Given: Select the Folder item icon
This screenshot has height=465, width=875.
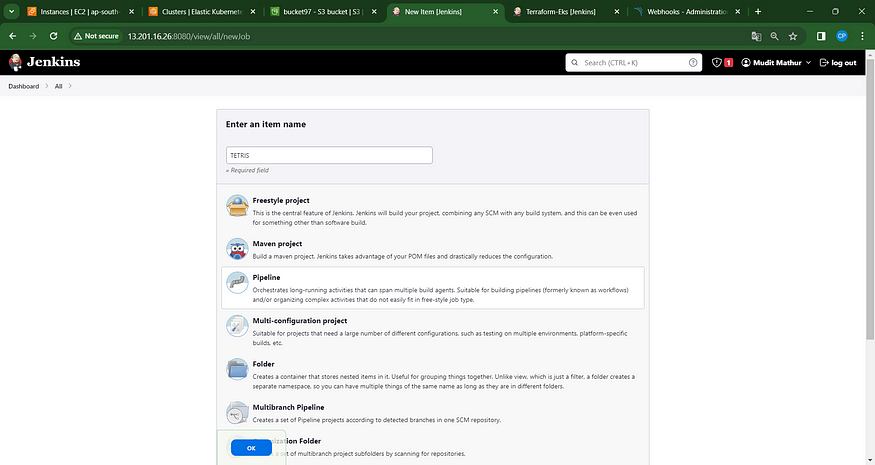Looking at the screenshot, I should tap(237, 369).
